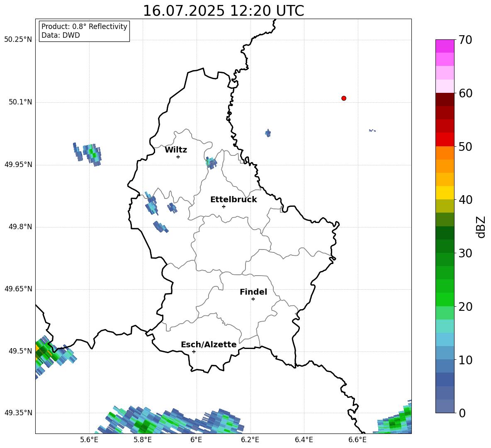Click the 5.8°E longitude label
The width and height of the screenshot is (491, 448).
click(143, 440)
